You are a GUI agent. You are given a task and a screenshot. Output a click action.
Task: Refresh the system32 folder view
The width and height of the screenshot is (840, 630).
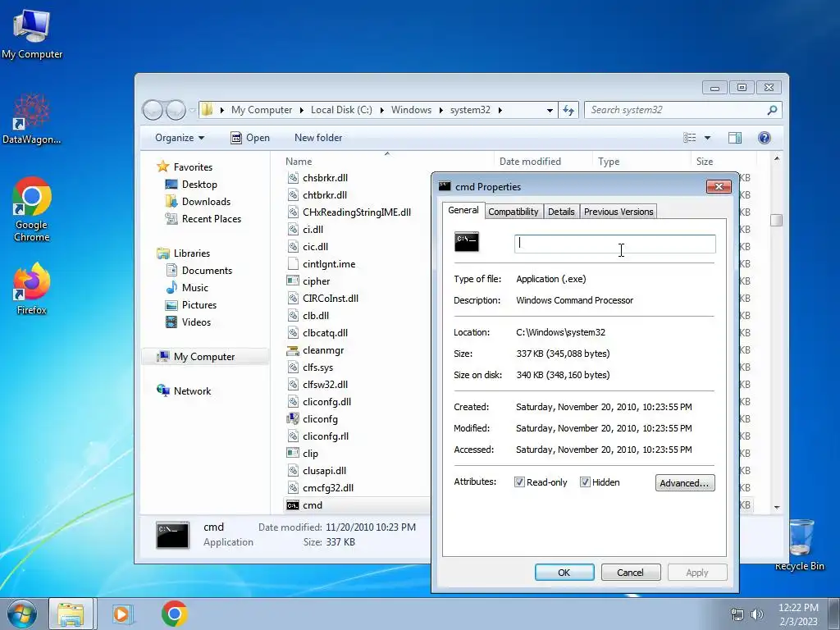coord(568,110)
